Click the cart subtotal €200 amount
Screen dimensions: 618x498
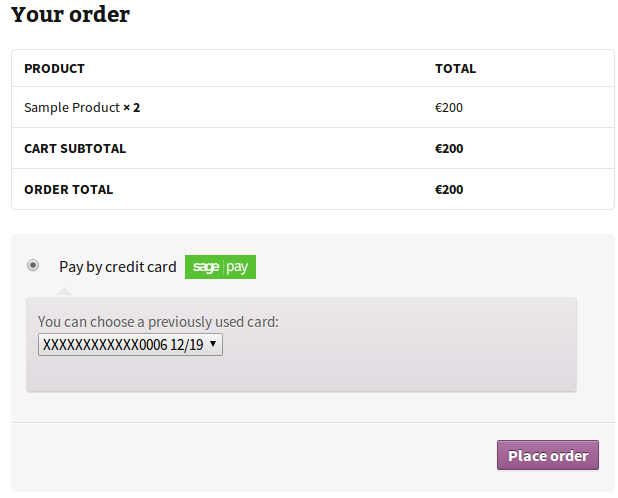(449, 148)
